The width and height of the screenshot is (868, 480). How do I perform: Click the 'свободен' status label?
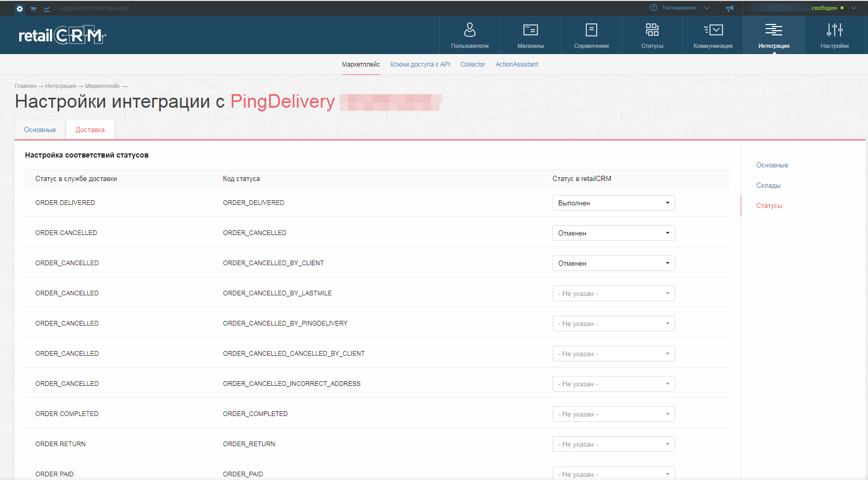[x=824, y=8]
